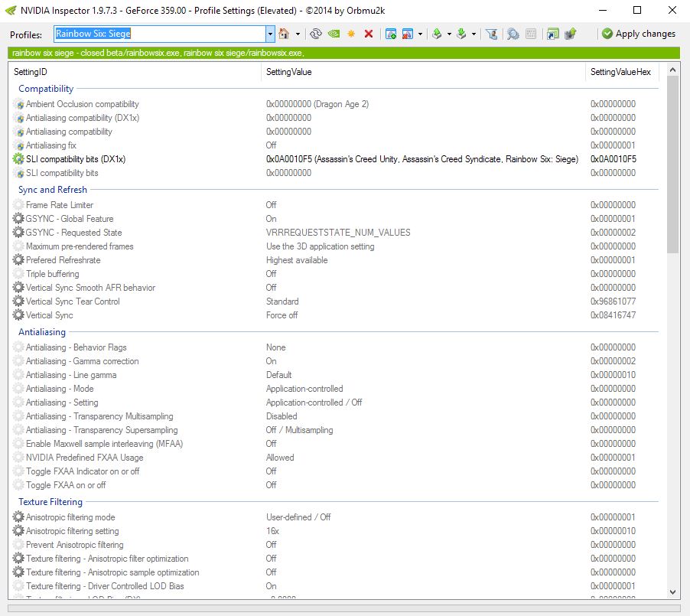The height and width of the screenshot is (616, 690).
Task: Click gear icon beside GSYNC - Requested State
Action: 18,232
